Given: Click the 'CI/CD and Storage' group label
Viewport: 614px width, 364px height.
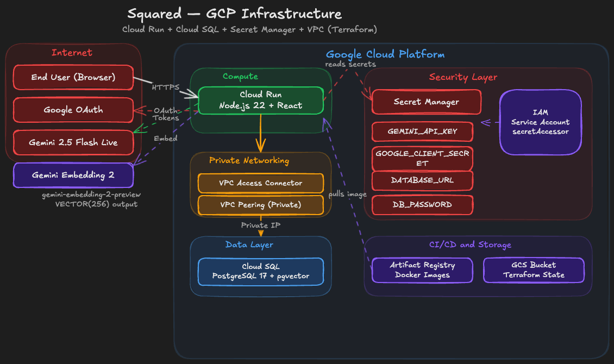Looking at the screenshot, I should (x=471, y=244).
